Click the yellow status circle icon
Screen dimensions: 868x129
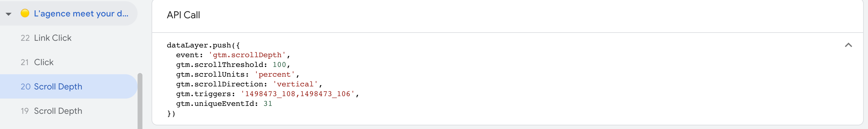click(x=25, y=13)
